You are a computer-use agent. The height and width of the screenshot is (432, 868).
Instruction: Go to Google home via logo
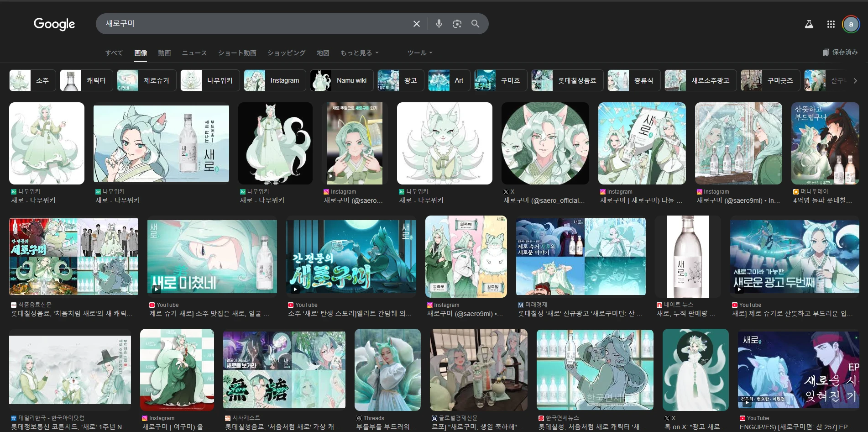54,24
